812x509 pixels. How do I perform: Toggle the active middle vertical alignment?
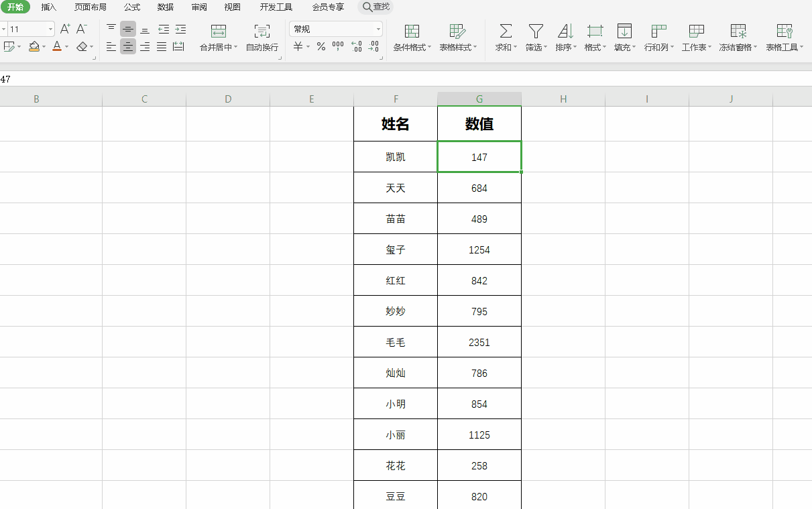pyautogui.click(x=128, y=29)
